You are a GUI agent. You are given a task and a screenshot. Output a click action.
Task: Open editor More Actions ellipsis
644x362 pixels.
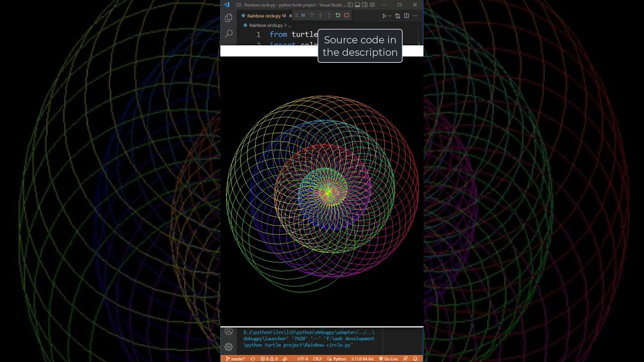coord(415,16)
